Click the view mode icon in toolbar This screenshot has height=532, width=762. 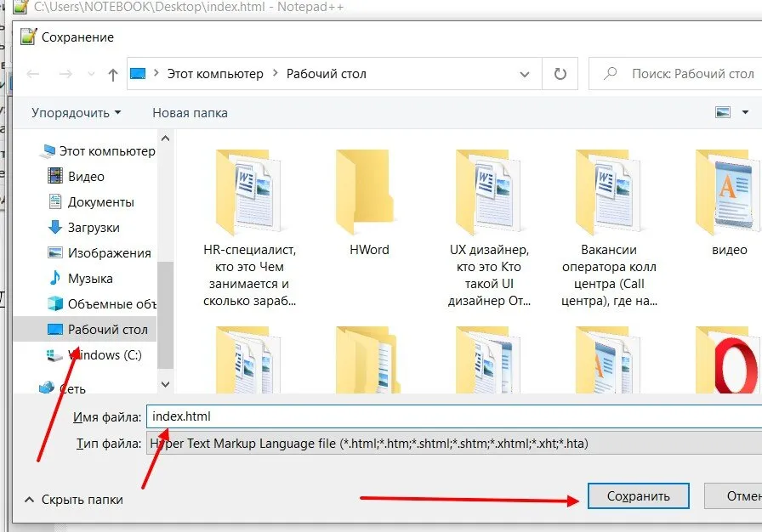[723, 113]
